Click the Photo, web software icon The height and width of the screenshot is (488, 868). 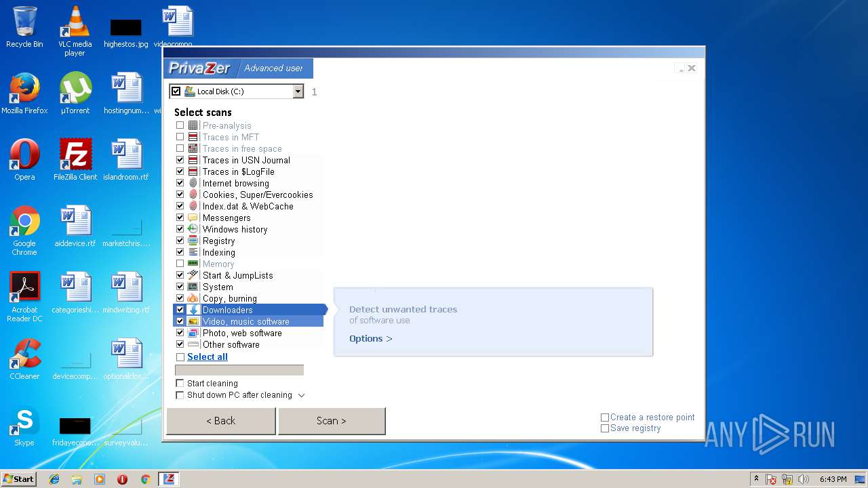(193, 333)
